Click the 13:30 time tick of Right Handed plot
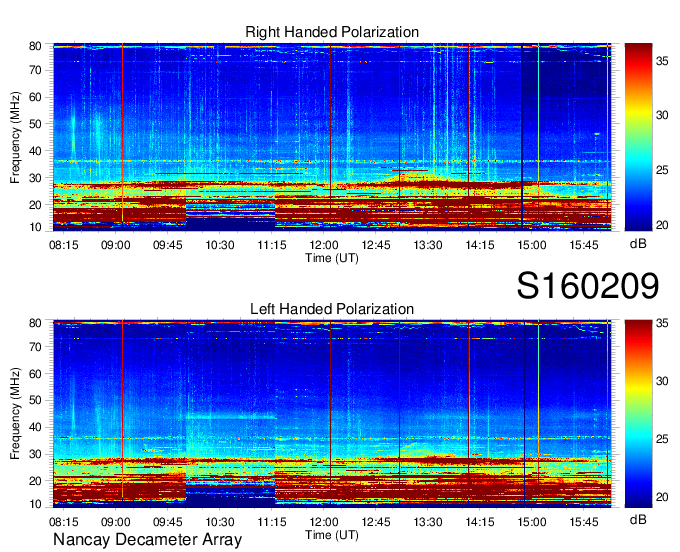 [x=428, y=245]
